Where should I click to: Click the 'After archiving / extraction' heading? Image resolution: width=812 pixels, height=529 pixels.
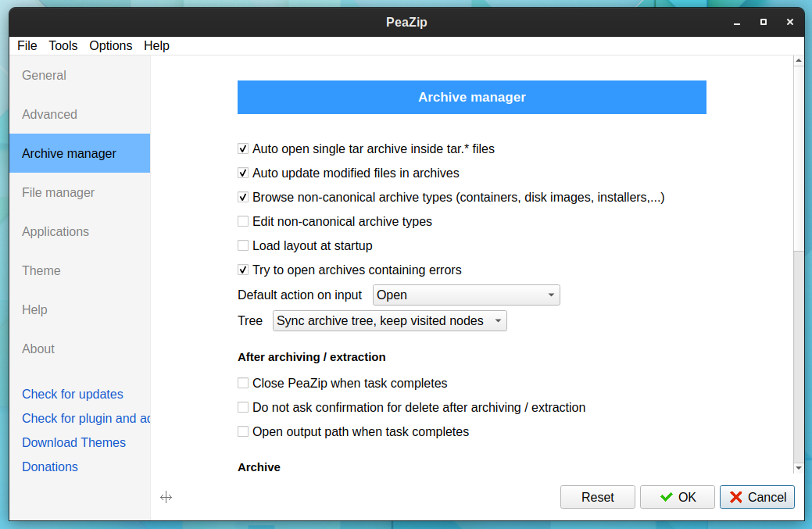click(312, 357)
